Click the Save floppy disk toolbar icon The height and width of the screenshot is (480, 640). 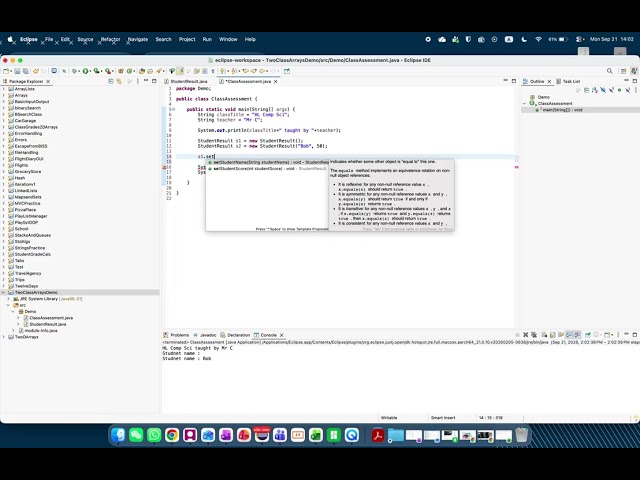(x=17, y=71)
